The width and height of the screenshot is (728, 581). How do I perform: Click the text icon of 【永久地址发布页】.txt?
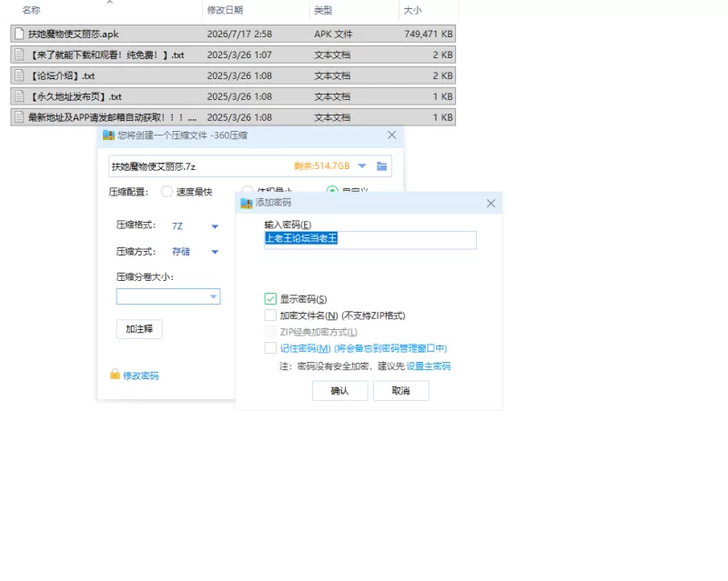(19, 96)
